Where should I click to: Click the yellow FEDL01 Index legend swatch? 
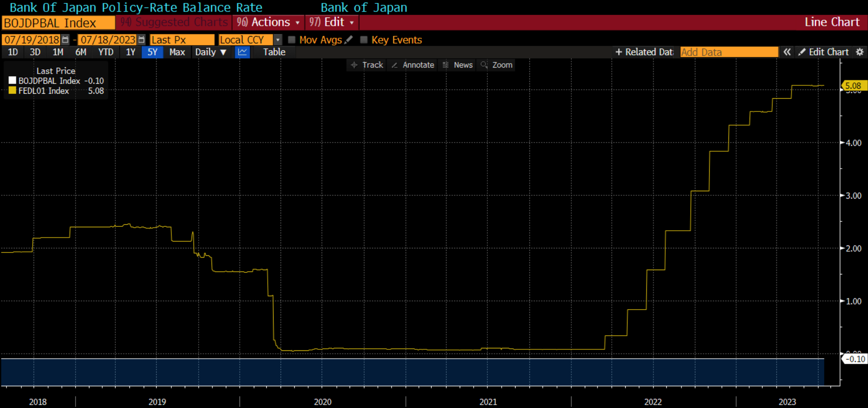coord(13,91)
